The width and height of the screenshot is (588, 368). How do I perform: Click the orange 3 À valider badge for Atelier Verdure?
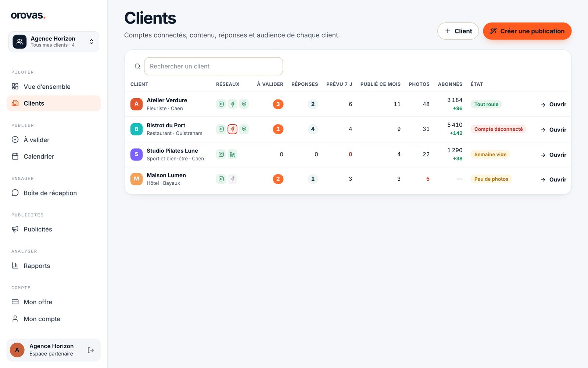coord(278,104)
